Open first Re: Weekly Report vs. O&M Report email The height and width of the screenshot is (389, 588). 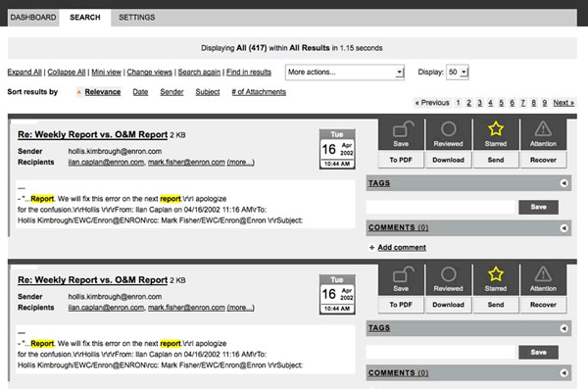[x=93, y=134]
